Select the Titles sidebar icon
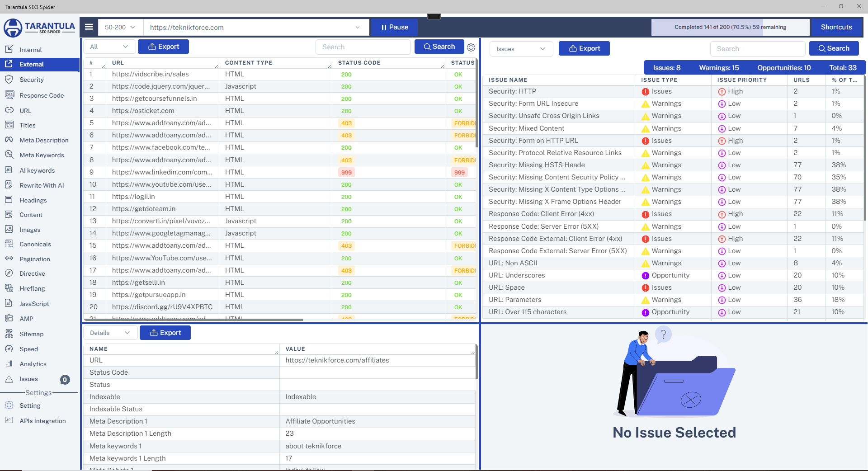Image resolution: width=868 pixels, height=471 pixels. 9,125
